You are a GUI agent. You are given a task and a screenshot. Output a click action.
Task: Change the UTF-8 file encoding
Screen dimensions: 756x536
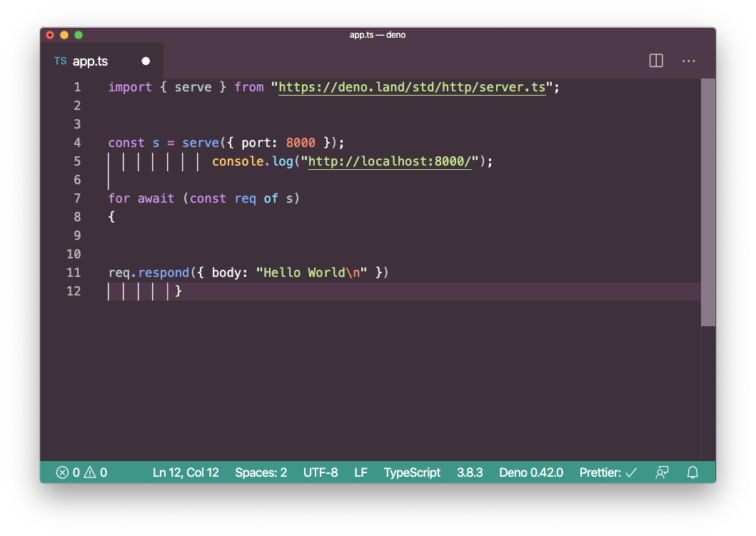pos(321,472)
